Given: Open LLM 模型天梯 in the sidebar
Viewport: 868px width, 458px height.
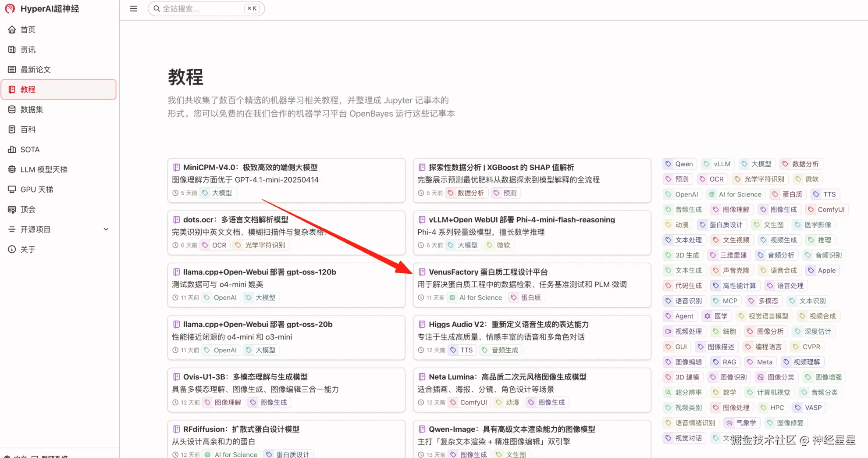Looking at the screenshot, I should pos(59,169).
